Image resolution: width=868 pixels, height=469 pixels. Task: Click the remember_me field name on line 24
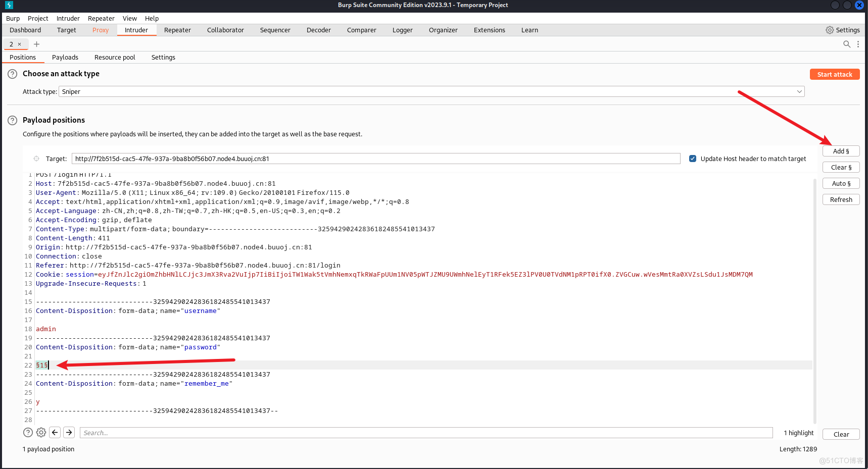pyautogui.click(x=207, y=384)
